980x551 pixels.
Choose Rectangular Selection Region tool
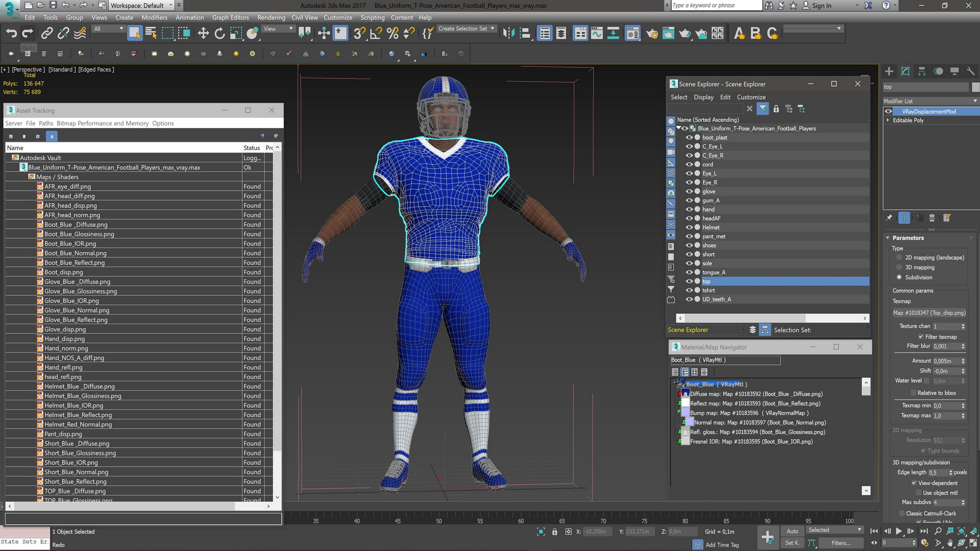coord(167,34)
